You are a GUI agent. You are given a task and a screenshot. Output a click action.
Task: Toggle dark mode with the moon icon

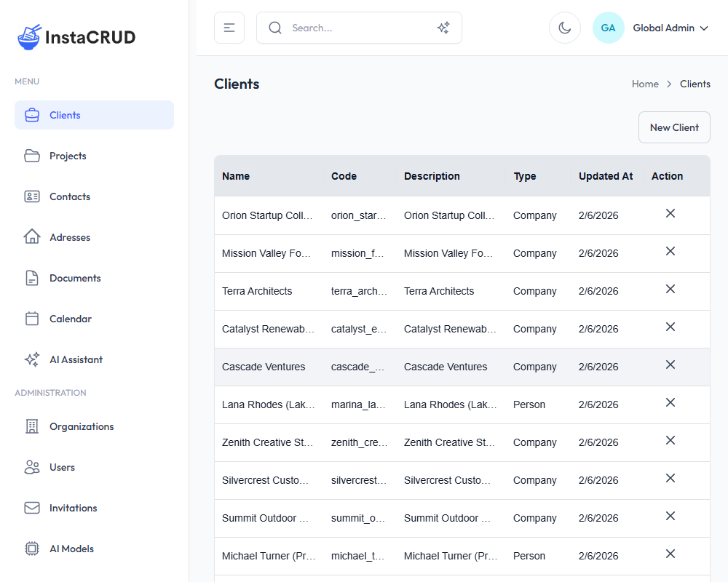click(x=564, y=28)
